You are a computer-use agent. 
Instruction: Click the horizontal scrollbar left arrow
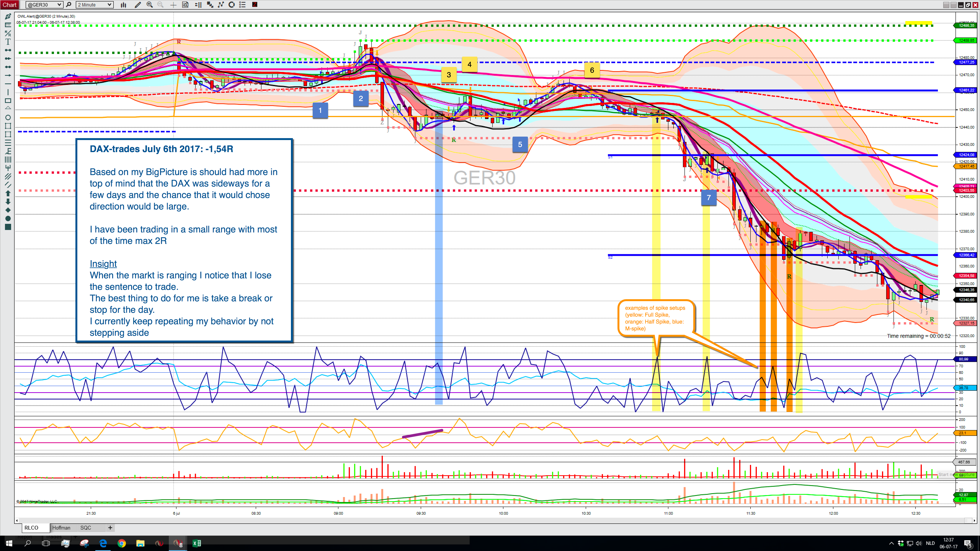pos(17,520)
